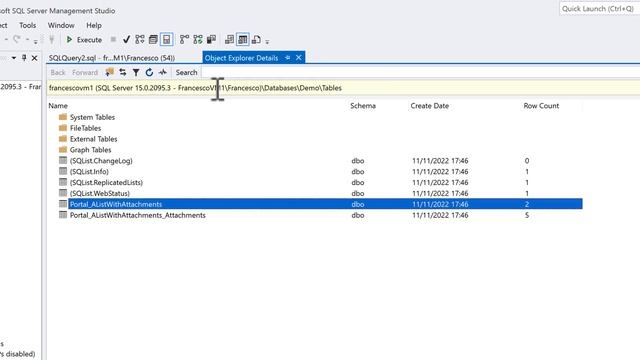Click the External Tables folder icon
This screenshot has width=640, height=360.
pyautogui.click(x=63, y=139)
